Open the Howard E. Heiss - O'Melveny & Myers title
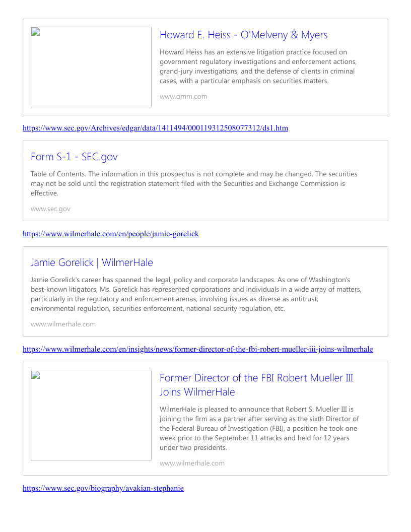Screen dimensions: 411x532 tap(243, 35)
